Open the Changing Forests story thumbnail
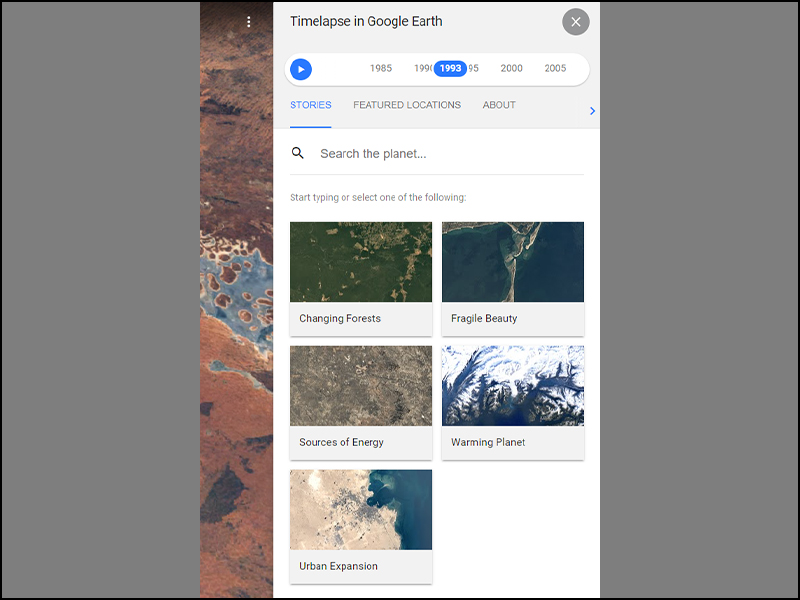The height and width of the screenshot is (600, 800). tap(361, 262)
